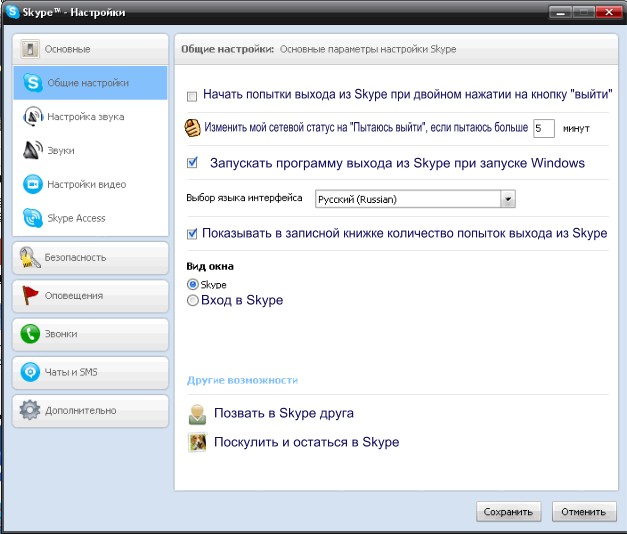Expand the Чаты и SMS section
Image resolution: width=627 pixels, height=534 pixels.
(90, 372)
